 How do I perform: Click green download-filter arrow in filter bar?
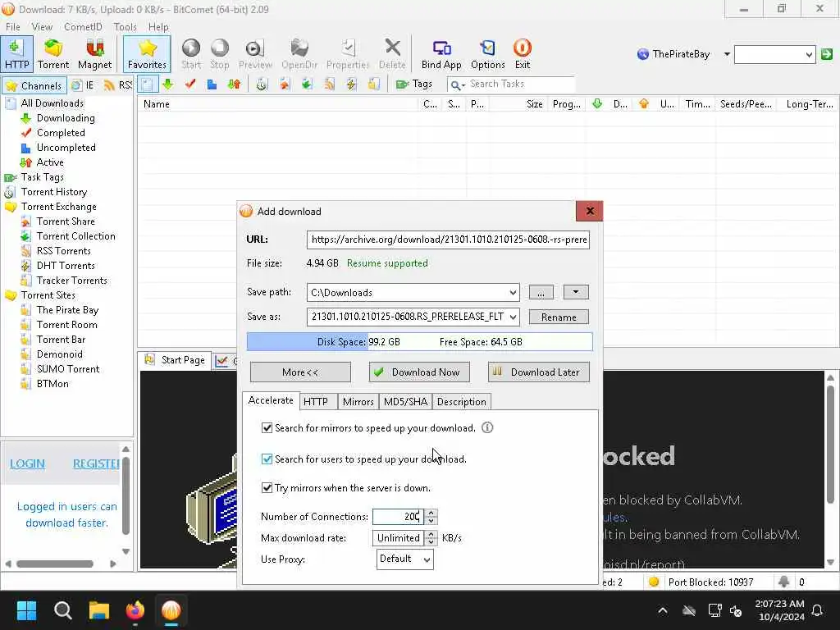coord(168,84)
